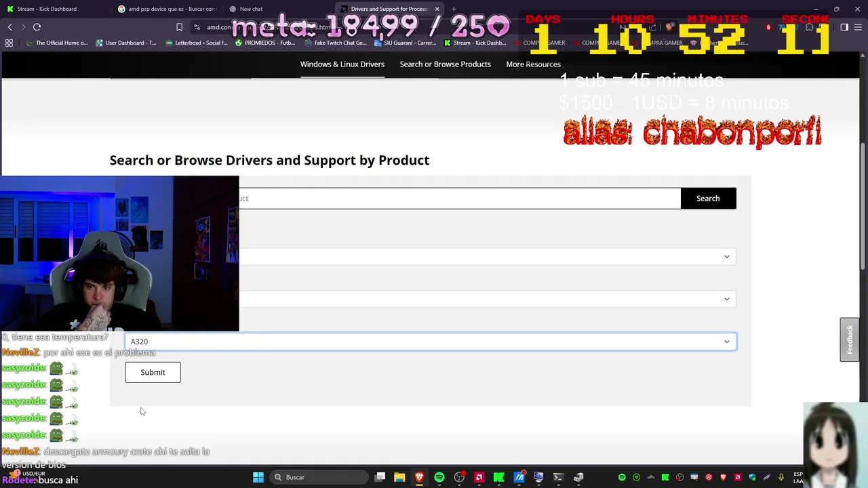
Task: Click the Spotify system tray icon
Action: [622, 477]
